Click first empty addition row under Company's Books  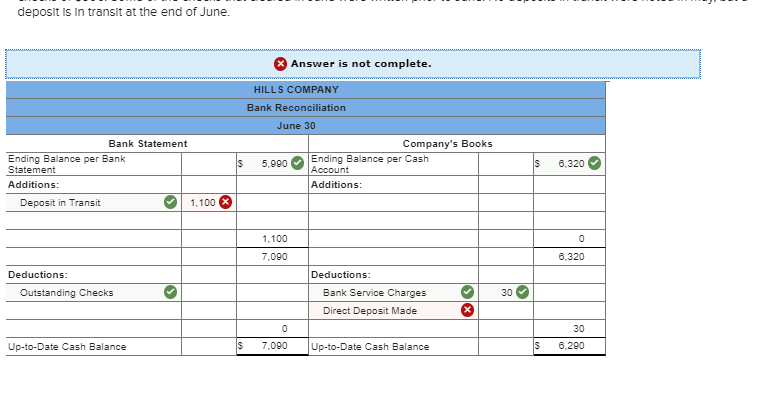393,202
